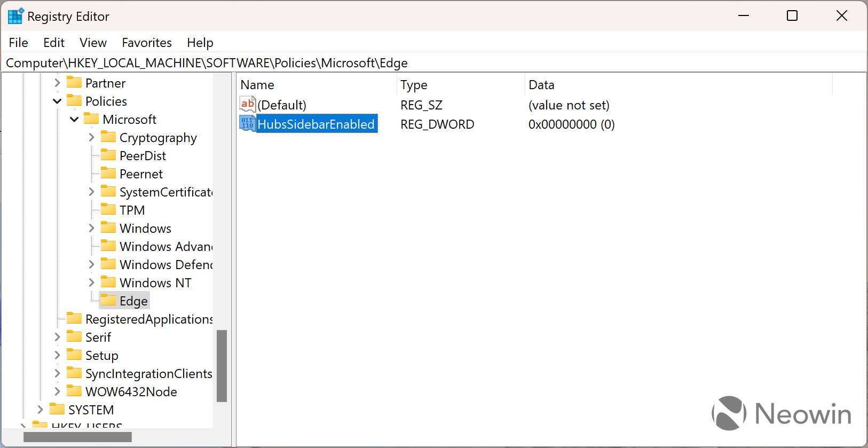Viewport: 868px width, 448px height.
Task: Maximize the Registry Editor window
Action: (792, 15)
